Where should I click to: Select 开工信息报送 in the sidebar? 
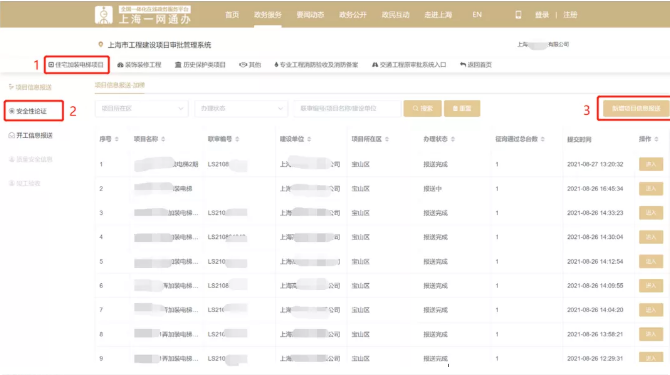pos(30,135)
